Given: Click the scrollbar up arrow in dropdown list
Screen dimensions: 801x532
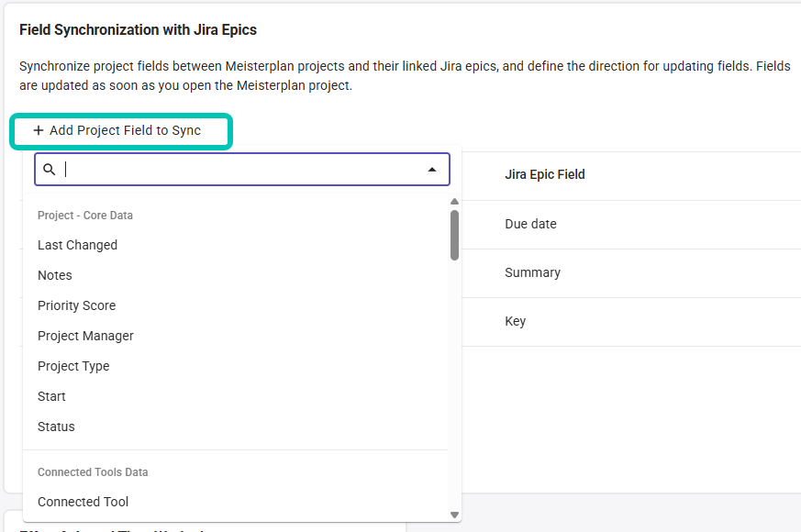Looking at the screenshot, I should [x=455, y=202].
